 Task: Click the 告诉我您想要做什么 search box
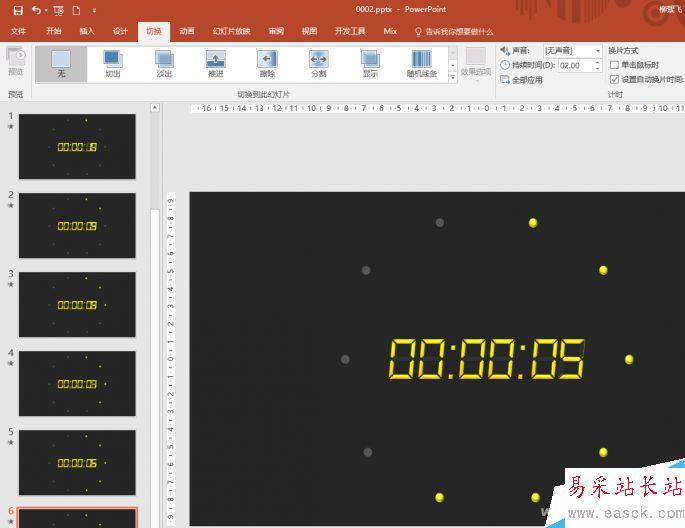(454, 32)
